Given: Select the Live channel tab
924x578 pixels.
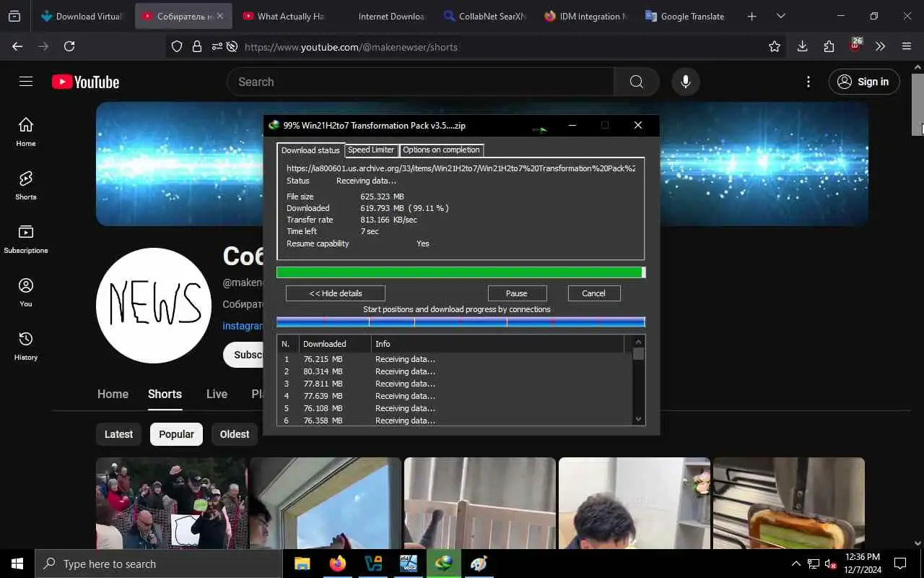Looking at the screenshot, I should pyautogui.click(x=217, y=394).
